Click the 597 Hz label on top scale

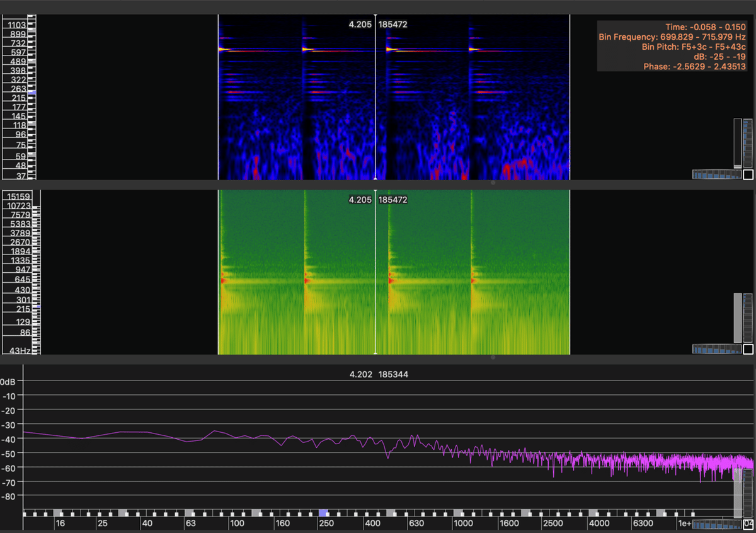18,52
